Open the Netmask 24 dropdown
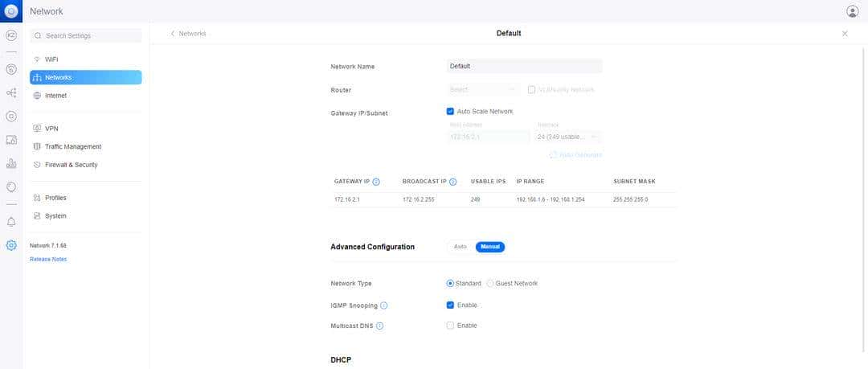Image resolution: width=868 pixels, height=369 pixels. pos(568,137)
